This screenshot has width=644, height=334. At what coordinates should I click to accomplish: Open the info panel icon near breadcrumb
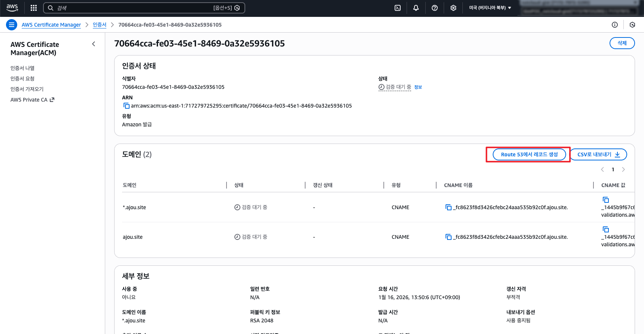615,25
